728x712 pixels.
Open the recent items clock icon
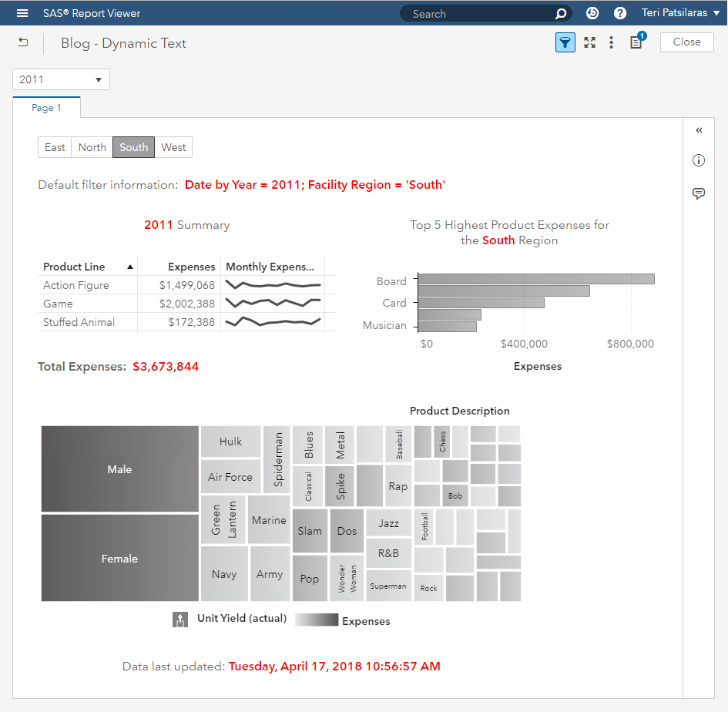[592, 13]
